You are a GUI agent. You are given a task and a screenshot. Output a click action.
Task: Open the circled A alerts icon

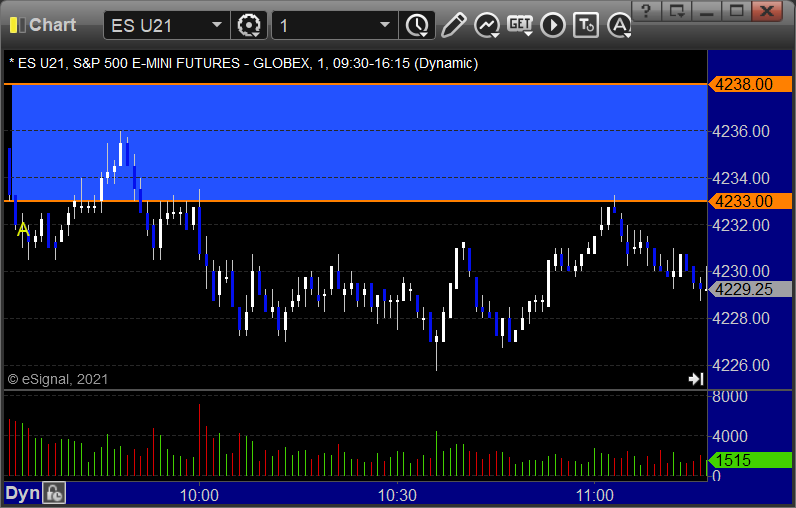tap(619, 25)
